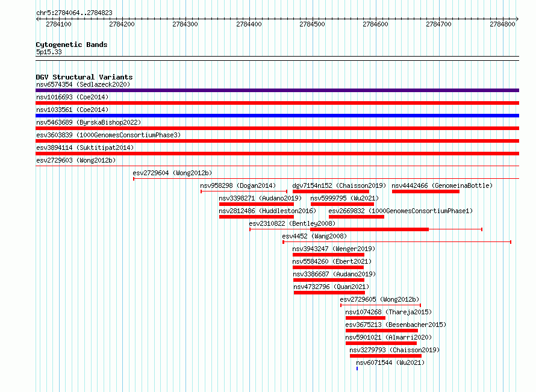This screenshot has height=392, width=536.
Task: Click nsv3279793 (Chaisson2019) label
Action: point(394,350)
